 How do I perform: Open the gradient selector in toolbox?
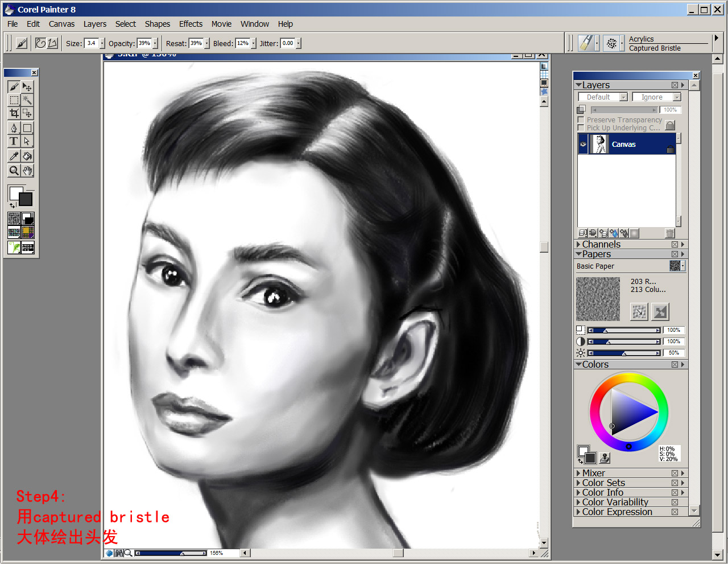tap(28, 219)
